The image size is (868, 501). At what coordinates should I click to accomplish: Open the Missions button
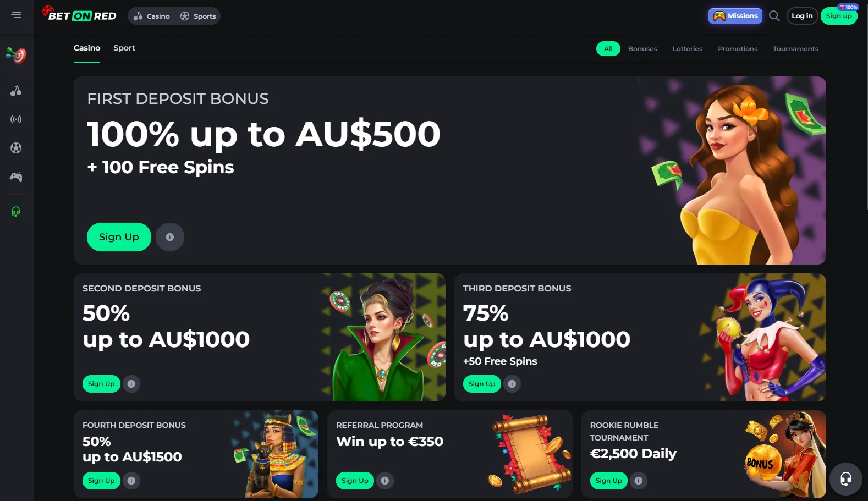735,16
